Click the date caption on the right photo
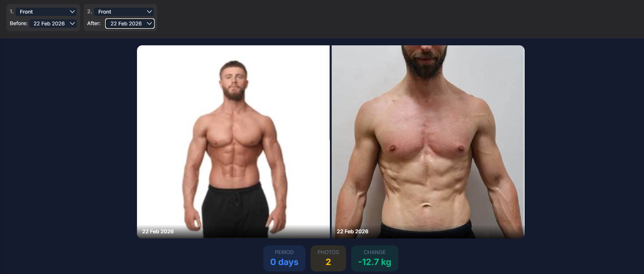Viewport: 644px width, 274px height. coord(352,232)
